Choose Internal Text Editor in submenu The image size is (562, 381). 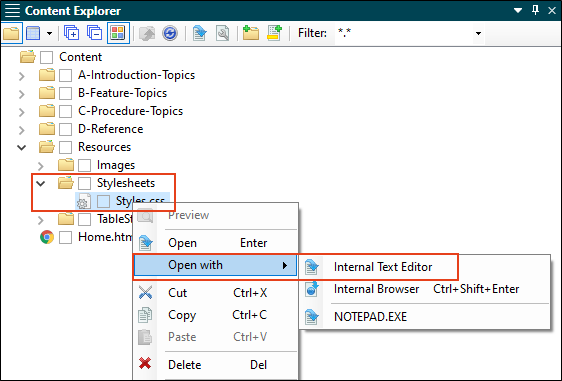point(425,267)
